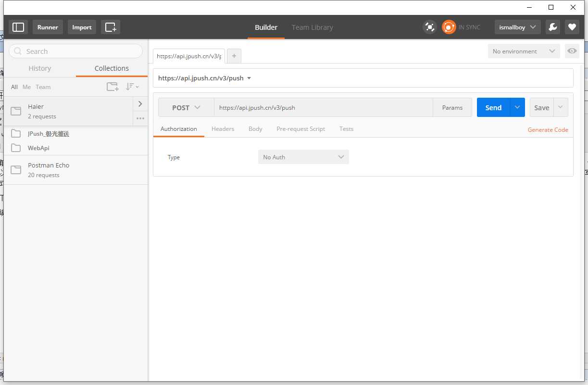Screen dimensions: 588x385
Task: Click the Generate Code link
Action: [x=548, y=130]
